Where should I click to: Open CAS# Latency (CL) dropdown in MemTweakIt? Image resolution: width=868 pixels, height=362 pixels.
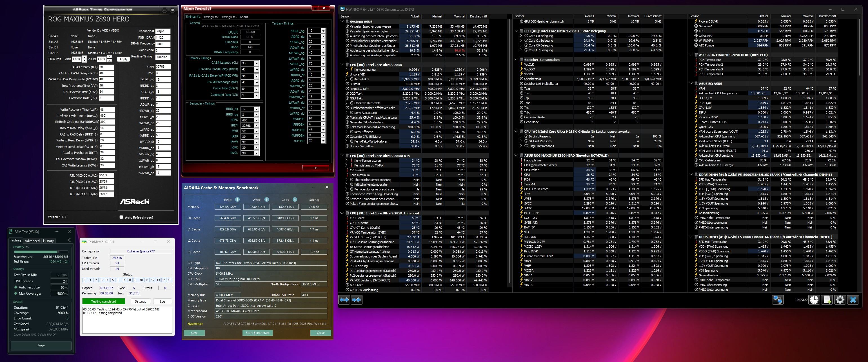coord(256,63)
